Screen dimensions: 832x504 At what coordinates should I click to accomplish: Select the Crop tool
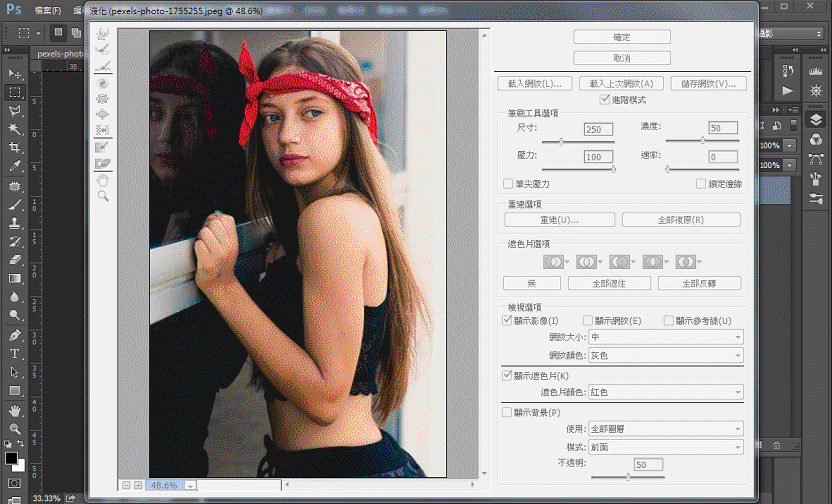point(15,147)
